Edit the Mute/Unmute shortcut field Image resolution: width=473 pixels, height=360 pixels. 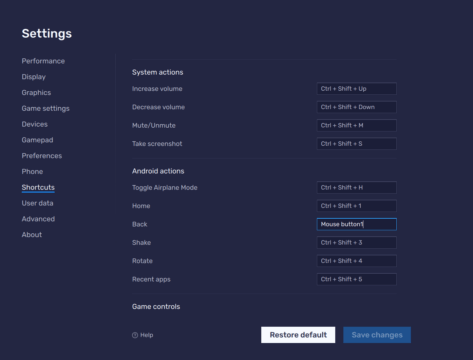click(x=356, y=125)
